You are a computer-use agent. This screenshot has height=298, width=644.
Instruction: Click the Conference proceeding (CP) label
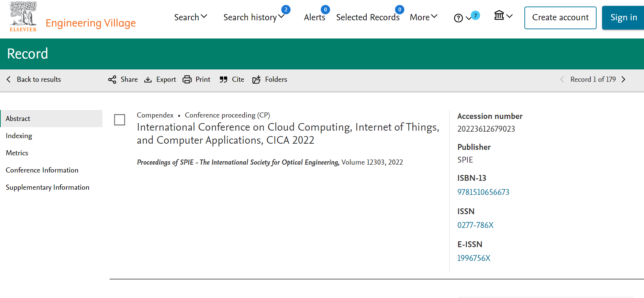[227, 115]
